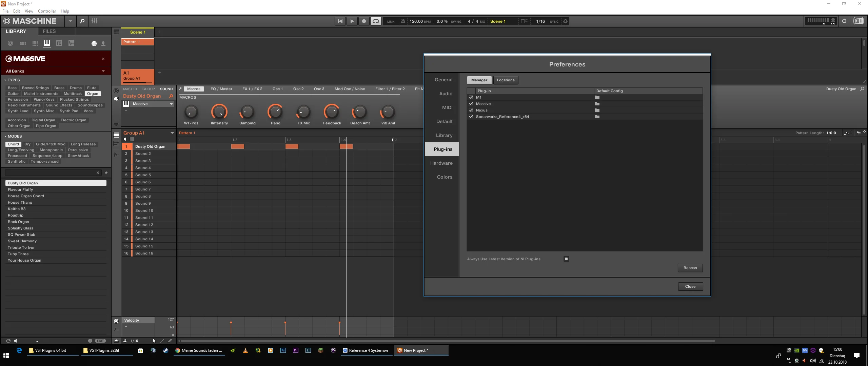Click the user content person icon
This screenshot has width=868, height=366.
pos(103,44)
